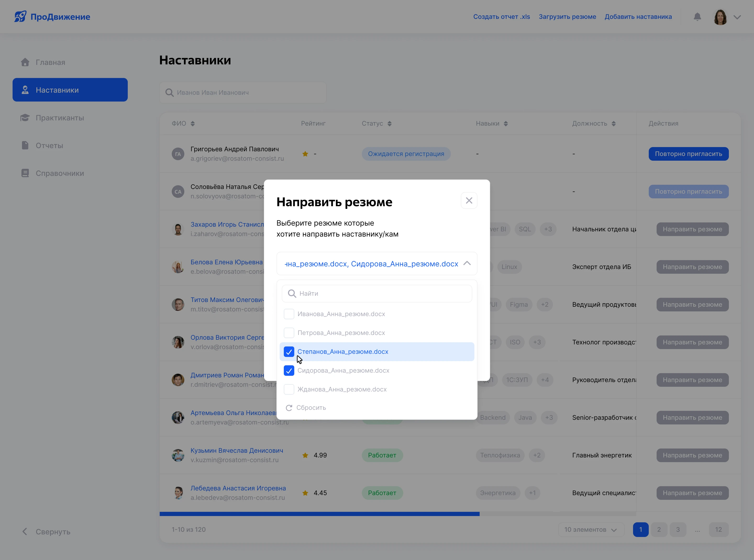Open the 10 элементов page size dropdown

pos(591,529)
